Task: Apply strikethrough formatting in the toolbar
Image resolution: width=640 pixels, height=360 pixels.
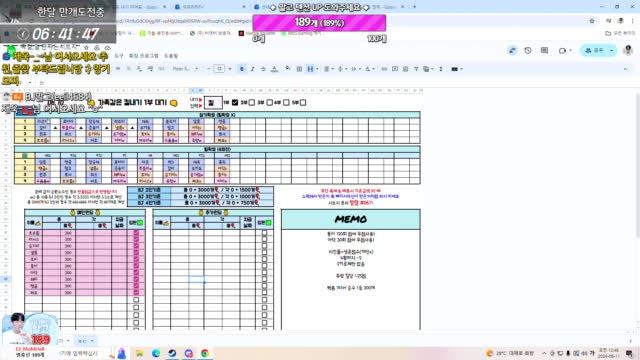Action: 263,69
